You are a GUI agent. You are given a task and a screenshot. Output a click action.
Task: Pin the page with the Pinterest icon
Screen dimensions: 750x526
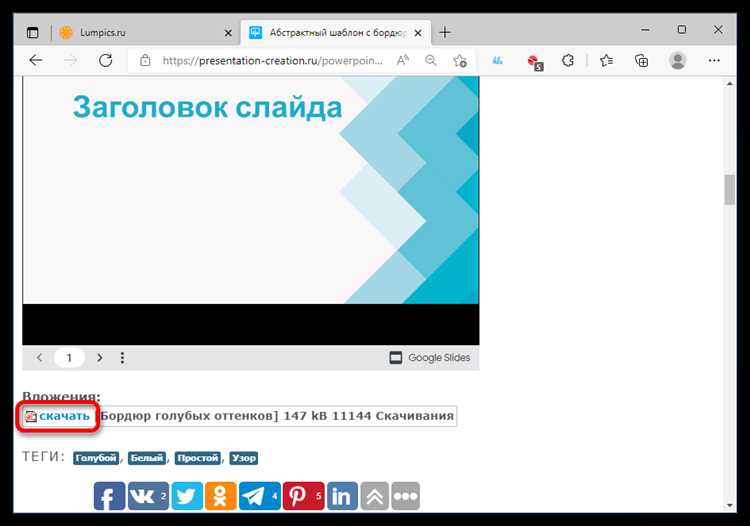coord(299,496)
